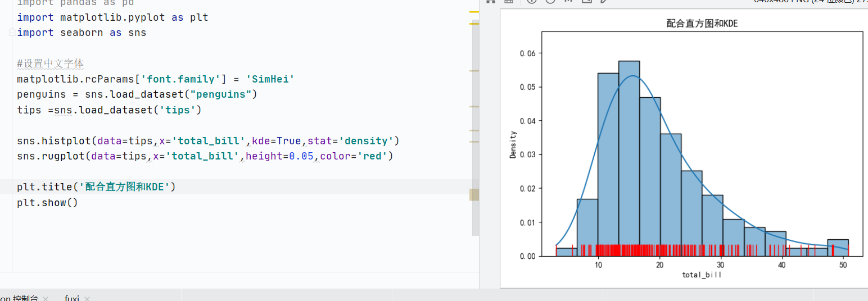Click the 'SimHei' string literal

tap(270, 79)
